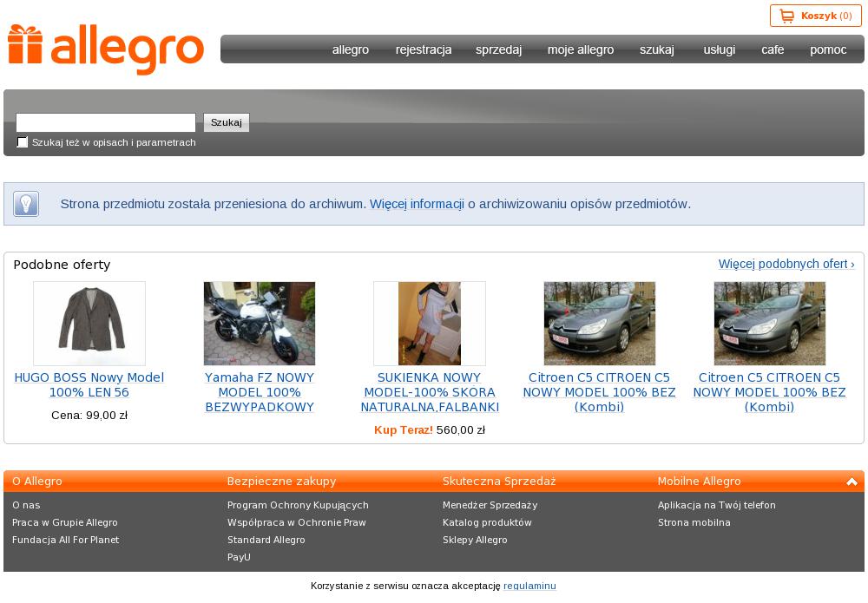Open the pomoc menu item
Image resolution: width=868 pixels, height=603 pixels.
[828, 49]
